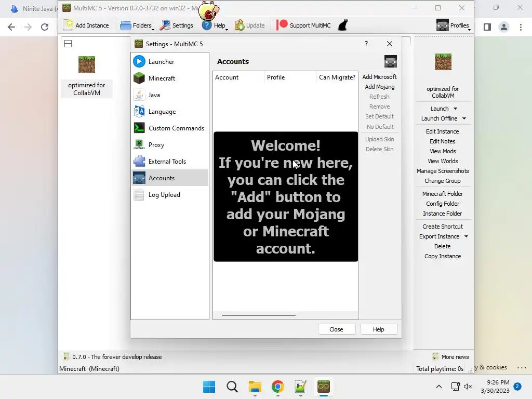Screen dimensions: 532x399
Task: Open the Profiles dropdown
Action: (x=453, y=25)
